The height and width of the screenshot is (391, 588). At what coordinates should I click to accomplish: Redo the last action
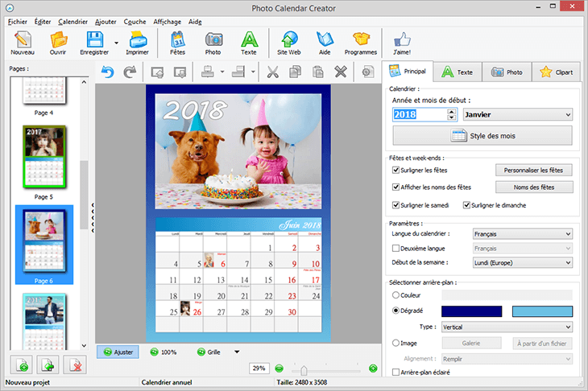(x=130, y=72)
